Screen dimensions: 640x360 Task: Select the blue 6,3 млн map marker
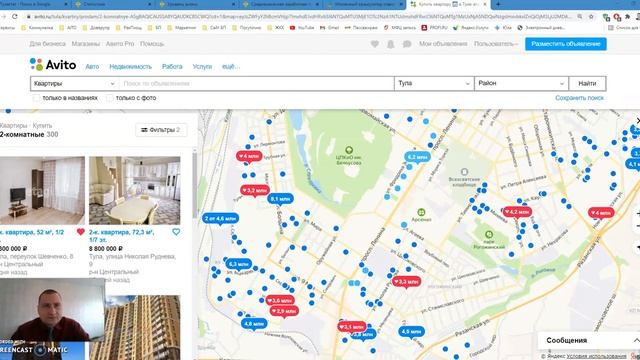tap(239, 264)
